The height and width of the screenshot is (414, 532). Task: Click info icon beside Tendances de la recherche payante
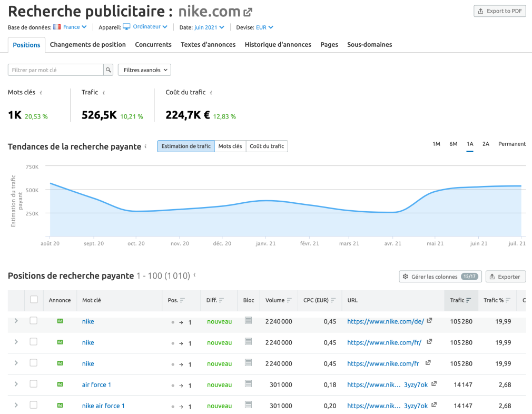pos(145,146)
